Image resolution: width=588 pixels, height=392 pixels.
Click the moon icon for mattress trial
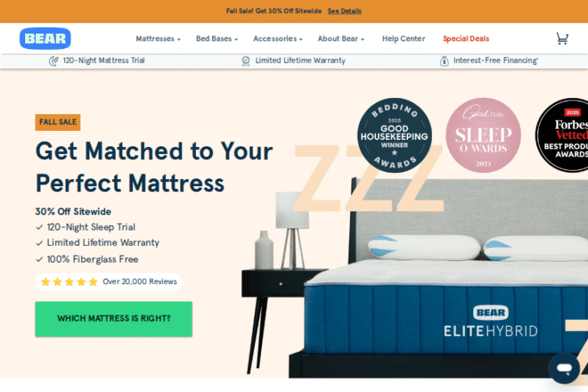(54, 60)
